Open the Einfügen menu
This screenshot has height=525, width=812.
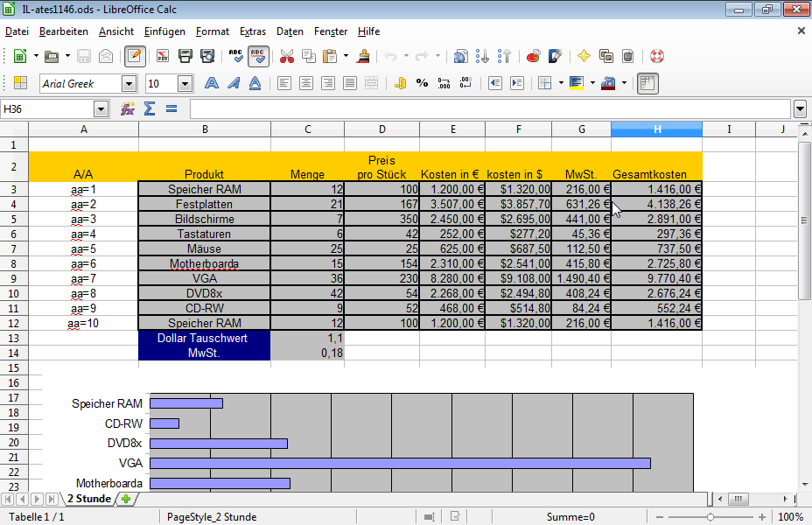(164, 31)
